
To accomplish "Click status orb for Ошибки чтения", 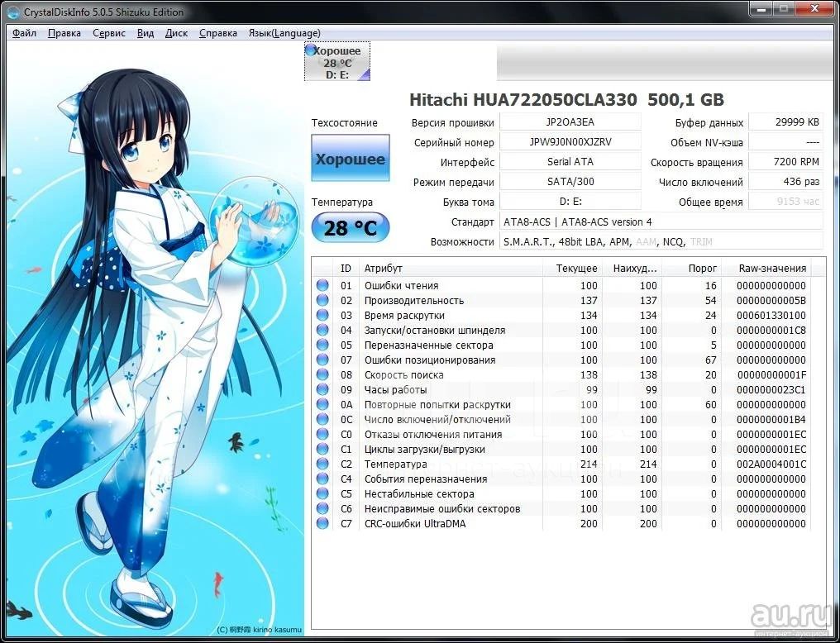I will click(x=322, y=285).
